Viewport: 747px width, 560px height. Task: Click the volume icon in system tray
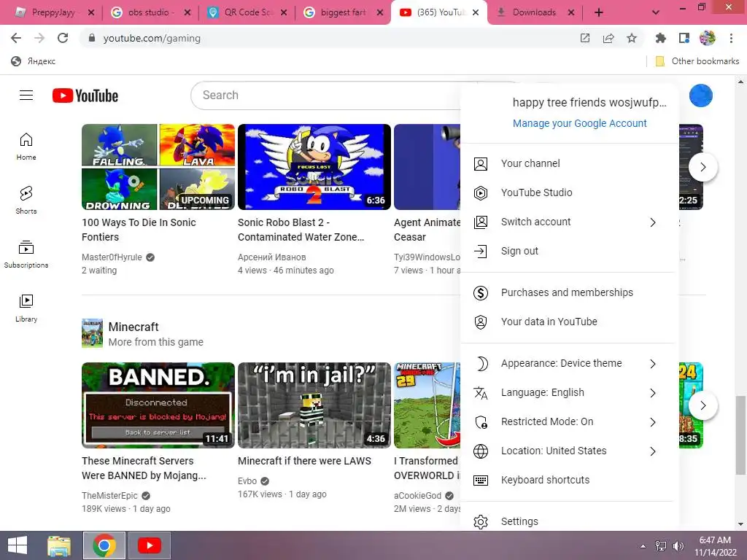[x=678, y=546]
